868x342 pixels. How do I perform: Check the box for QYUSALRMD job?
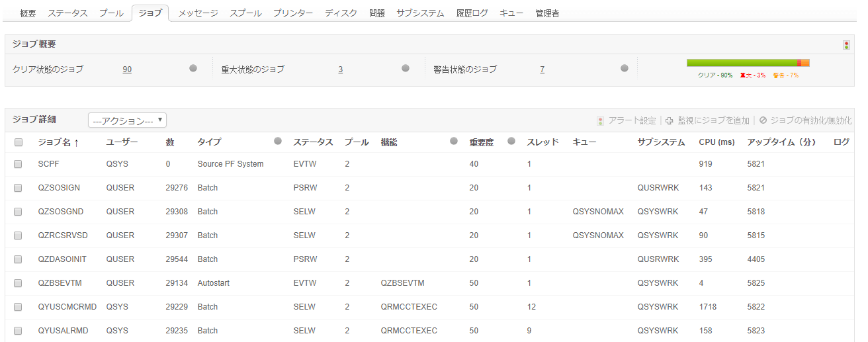coord(19,331)
